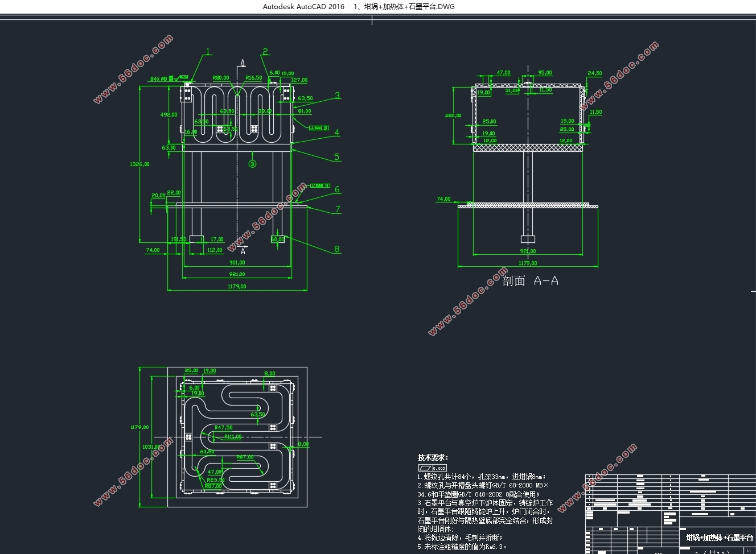Select the 17,00 dimension text
Viewport: 756px width, 554px height.
click(217, 239)
